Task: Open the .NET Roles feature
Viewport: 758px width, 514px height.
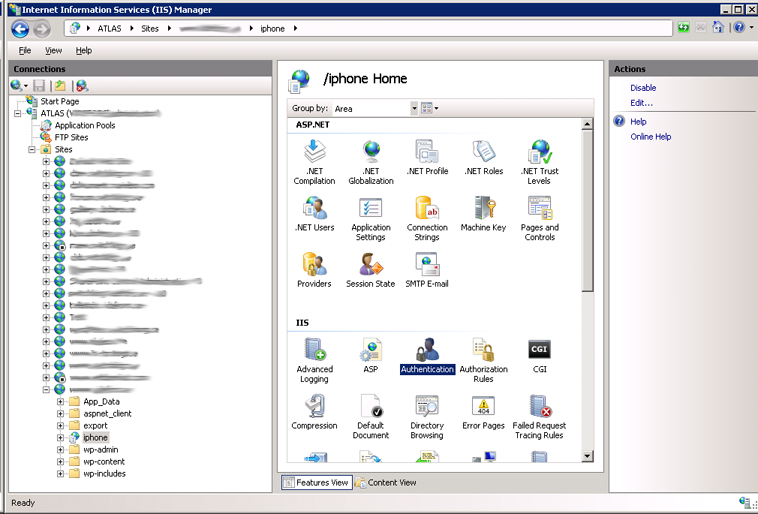Action: 483,157
